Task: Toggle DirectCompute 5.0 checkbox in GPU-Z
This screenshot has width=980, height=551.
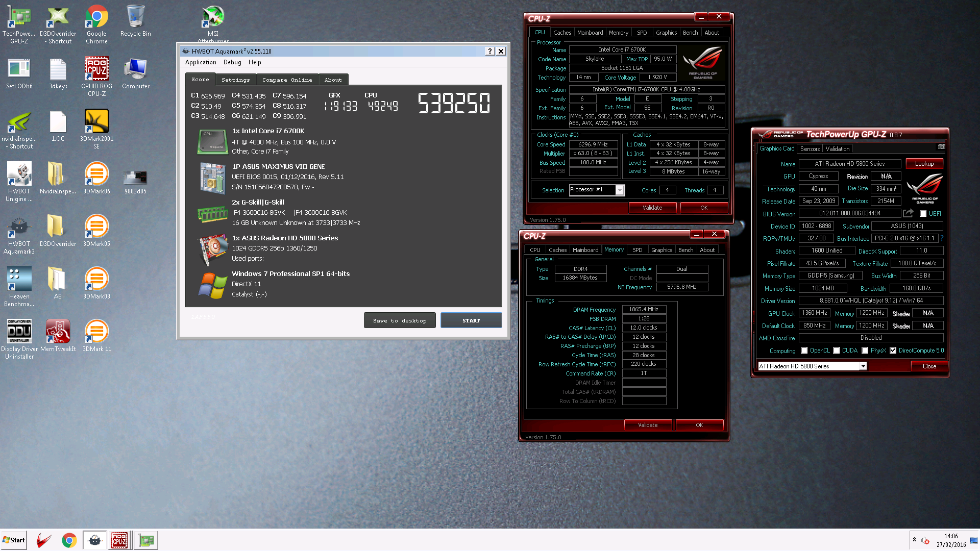Action: (893, 350)
